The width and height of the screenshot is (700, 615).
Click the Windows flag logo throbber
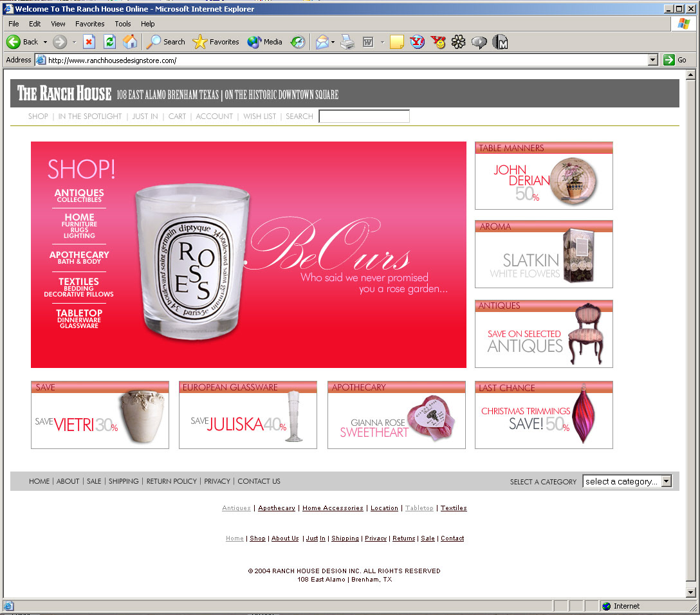[x=683, y=24]
